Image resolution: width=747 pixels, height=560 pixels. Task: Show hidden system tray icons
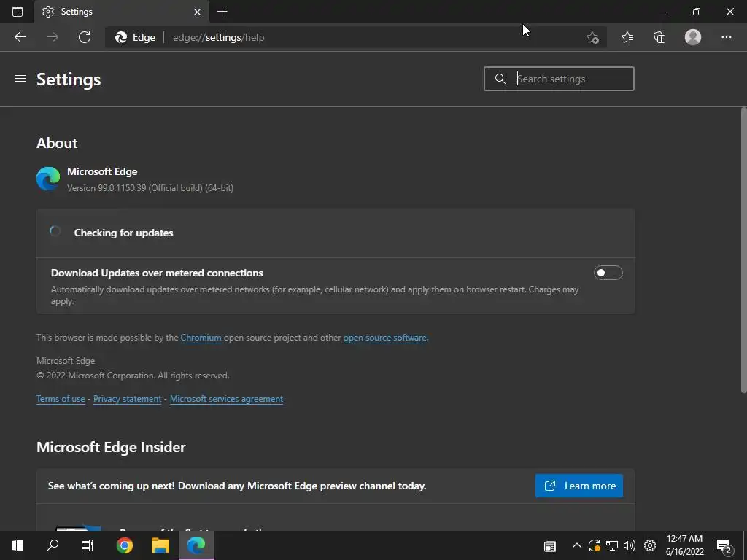click(x=576, y=545)
